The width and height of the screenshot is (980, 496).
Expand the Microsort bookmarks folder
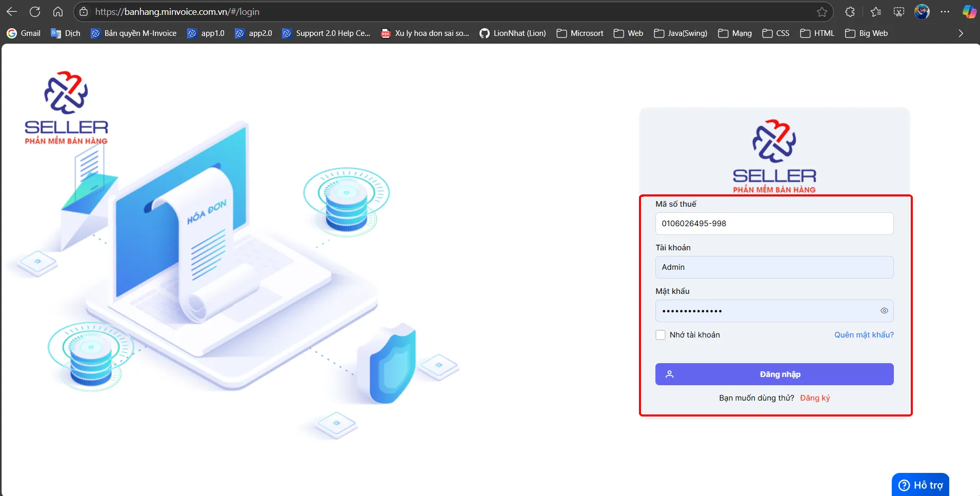[580, 33]
